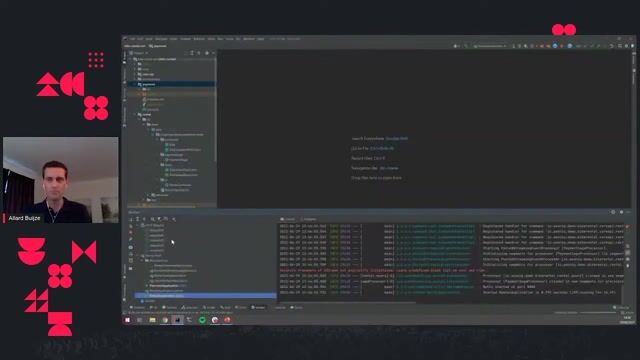Viewport: 640px width, 360px height.
Task: Open the Help menu
Action: click(x=260, y=39)
